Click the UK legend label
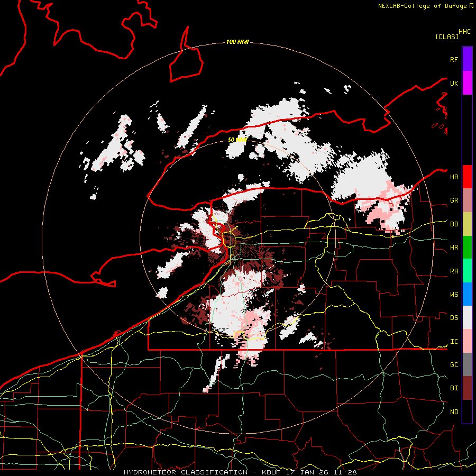This screenshot has width=476, height=476. tap(454, 83)
